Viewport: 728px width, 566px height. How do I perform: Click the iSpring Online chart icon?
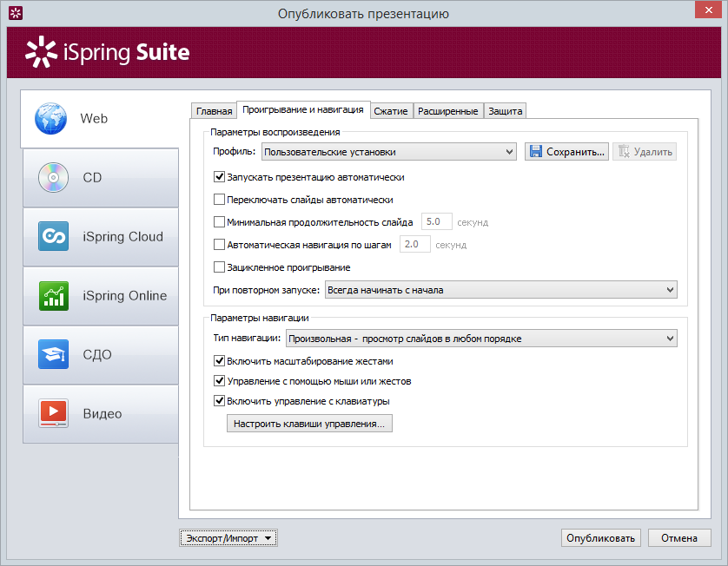(53, 295)
